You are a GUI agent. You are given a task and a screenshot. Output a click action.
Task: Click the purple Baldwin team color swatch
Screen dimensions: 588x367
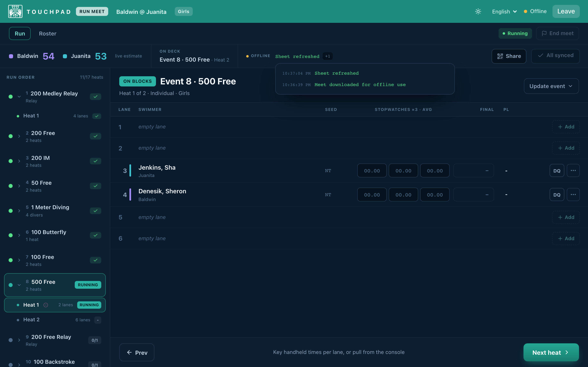(11, 56)
